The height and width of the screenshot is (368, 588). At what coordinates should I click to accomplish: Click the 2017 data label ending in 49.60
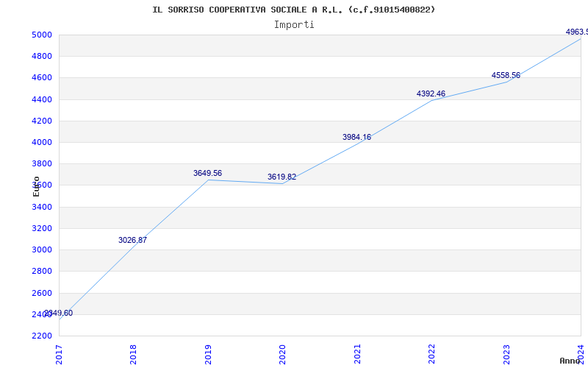(59, 314)
